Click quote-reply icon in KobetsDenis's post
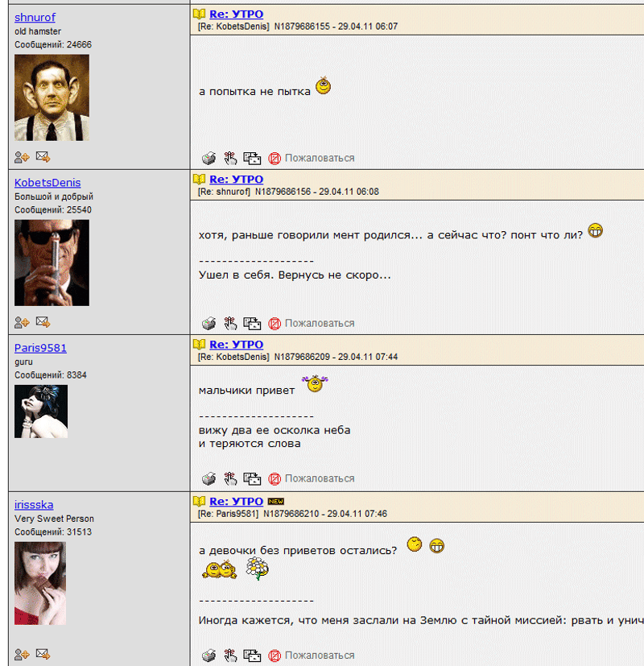 252,324
